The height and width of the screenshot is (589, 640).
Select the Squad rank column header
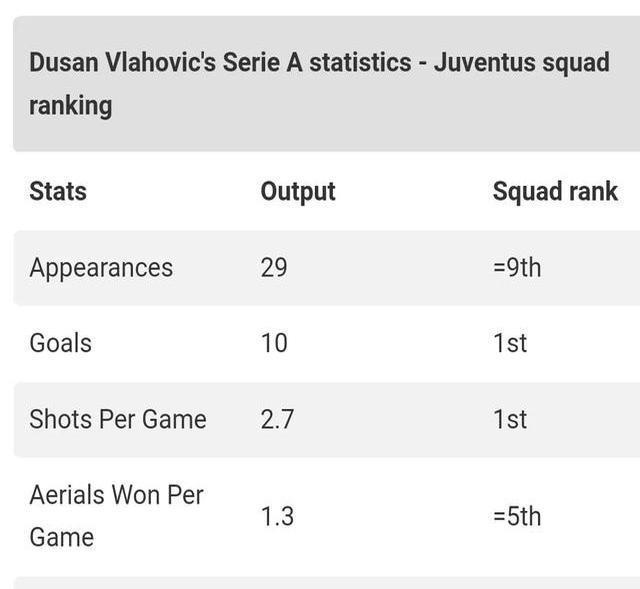coord(555,191)
